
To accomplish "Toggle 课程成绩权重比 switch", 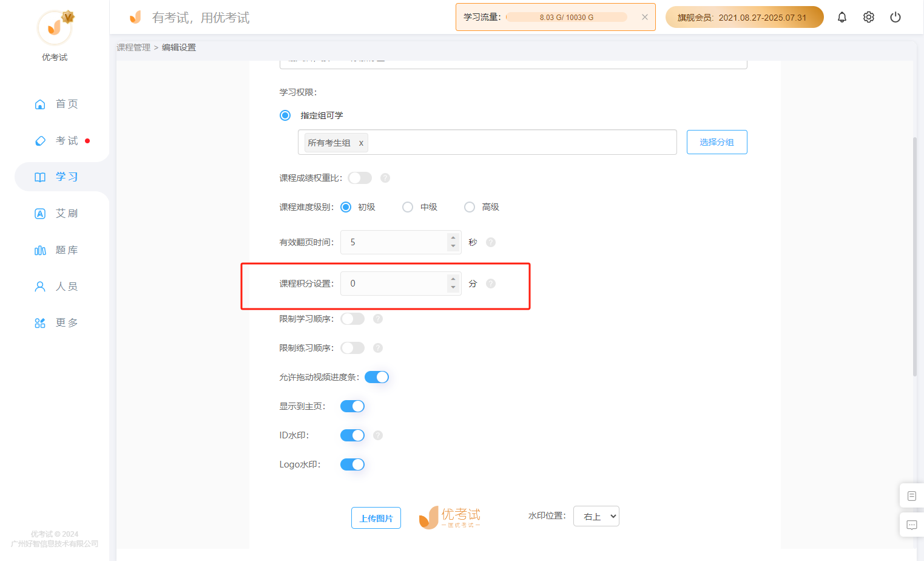I will tap(360, 178).
